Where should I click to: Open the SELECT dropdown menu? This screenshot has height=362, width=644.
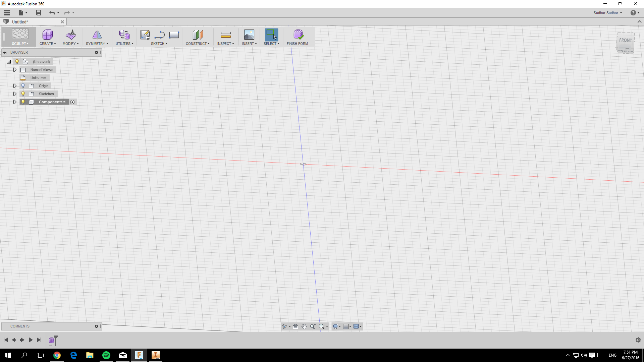click(271, 44)
